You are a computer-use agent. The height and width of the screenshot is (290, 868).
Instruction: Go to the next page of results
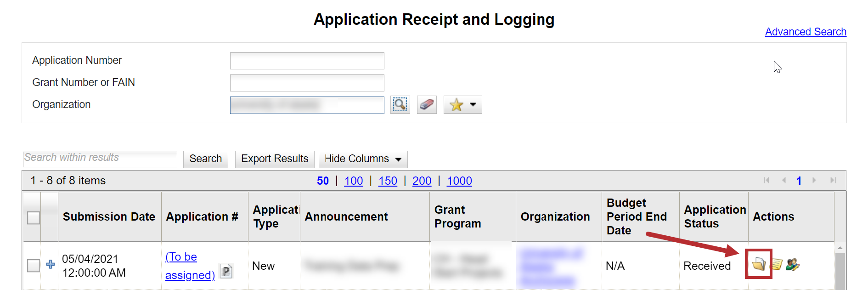pyautogui.click(x=814, y=181)
